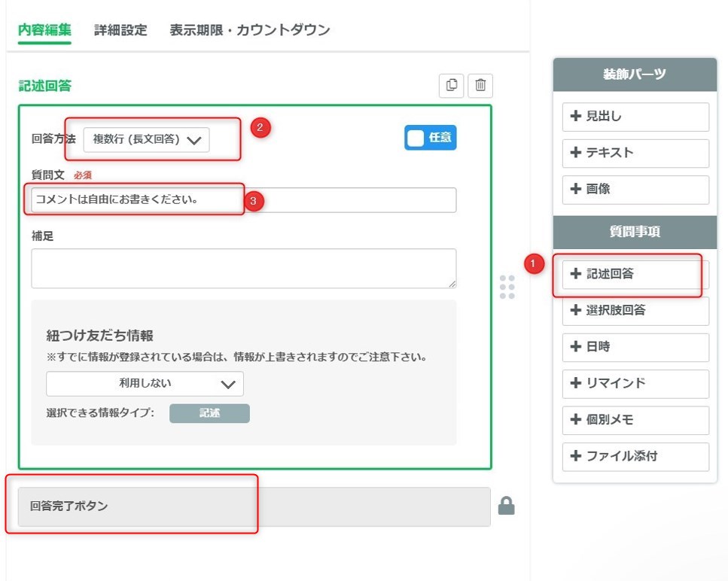The image size is (728, 581).
Task: Select the 内容編集 tab
Action: [x=44, y=30]
